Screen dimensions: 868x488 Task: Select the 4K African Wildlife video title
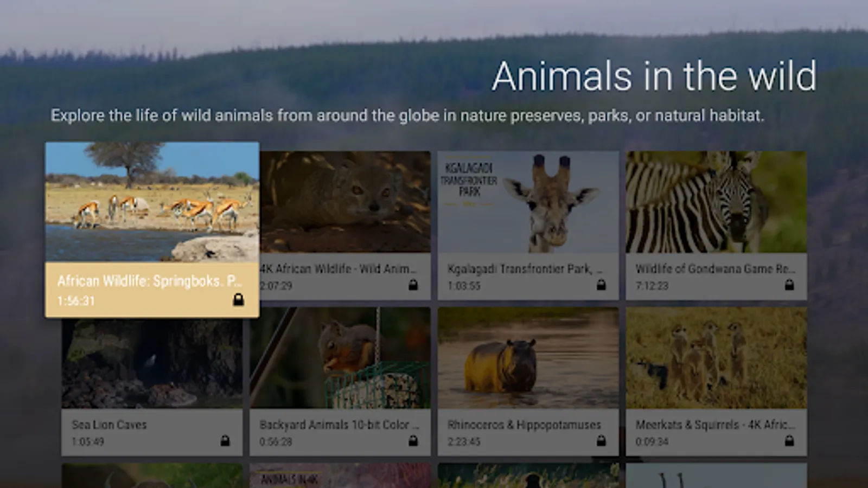coord(339,269)
